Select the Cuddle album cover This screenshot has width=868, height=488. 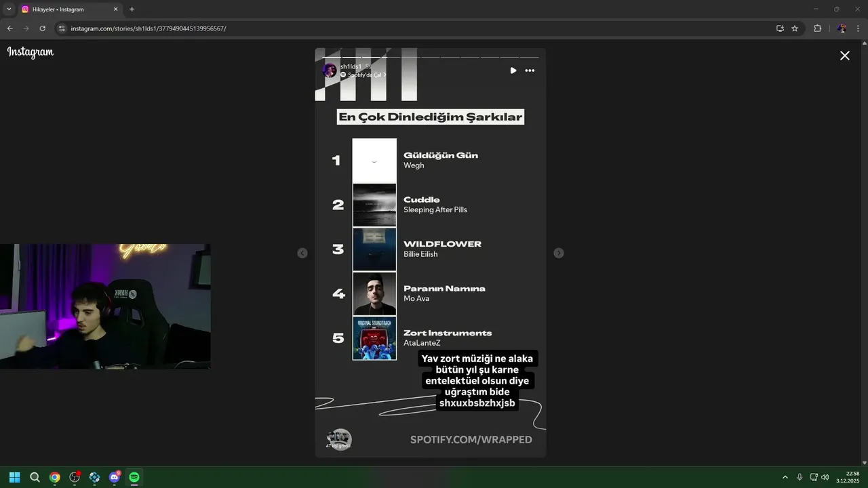(374, 205)
